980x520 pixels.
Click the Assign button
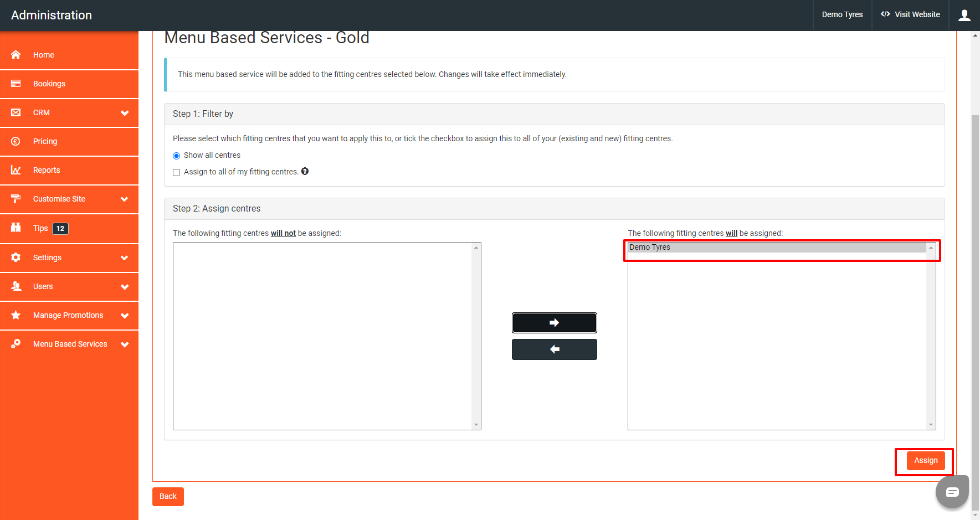pyautogui.click(x=925, y=460)
